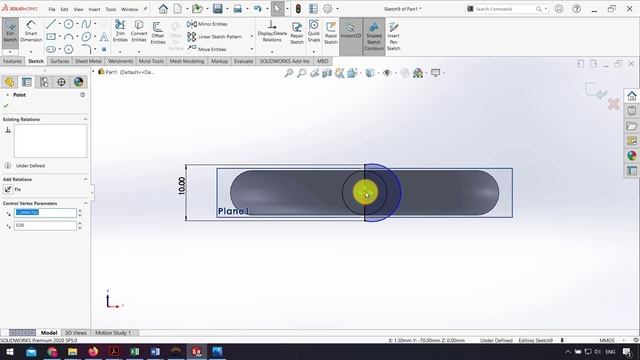The image size is (640, 360).
Task: Open the Motion Study 1 tab
Action: [x=113, y=333]
